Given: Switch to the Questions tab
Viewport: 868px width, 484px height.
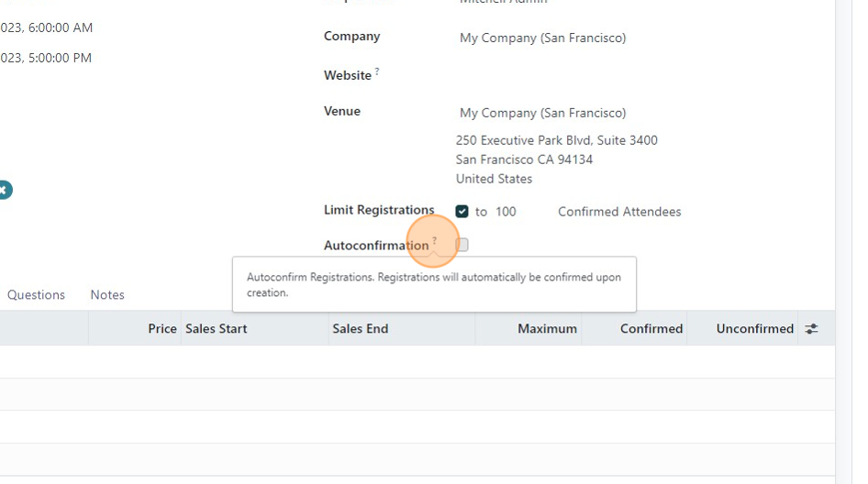Looking at the screenshot, I should click(36, 295).
